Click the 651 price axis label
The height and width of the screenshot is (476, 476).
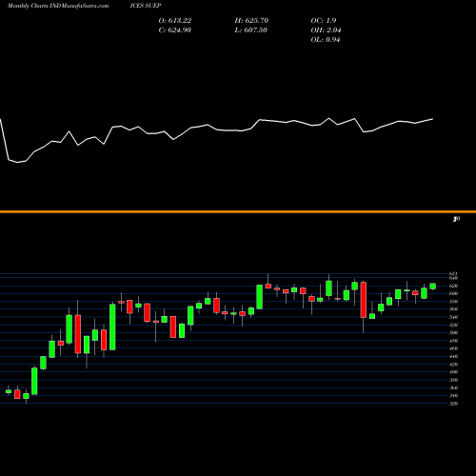453,273
